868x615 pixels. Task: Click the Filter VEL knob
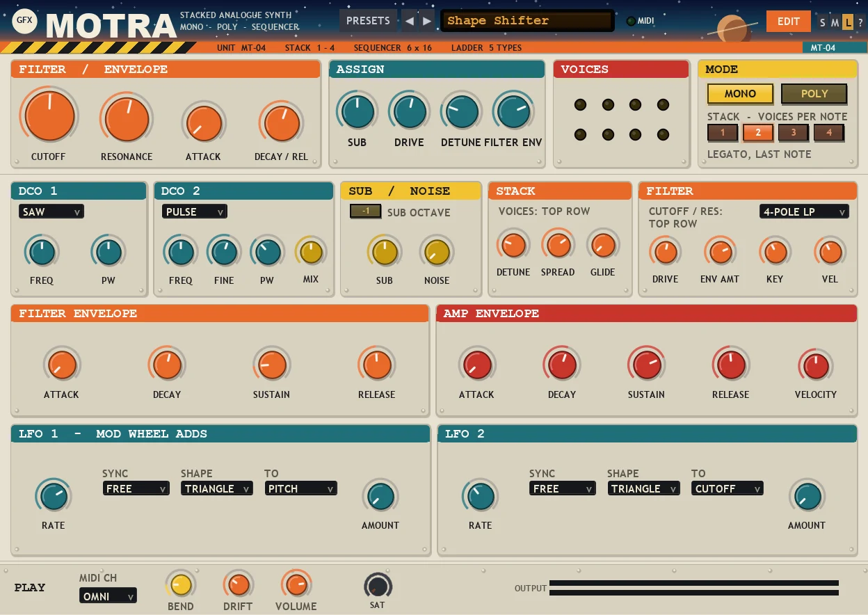click(x=830, y=253)
